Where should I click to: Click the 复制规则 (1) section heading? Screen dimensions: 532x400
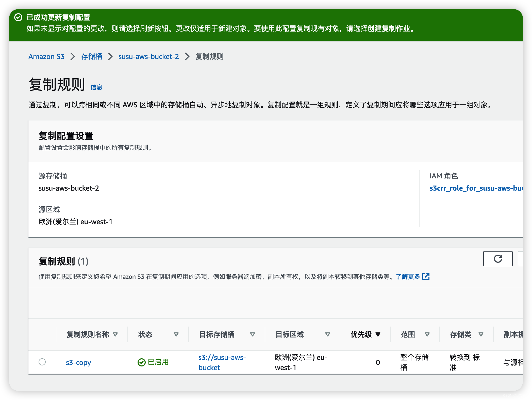(63, 261)
